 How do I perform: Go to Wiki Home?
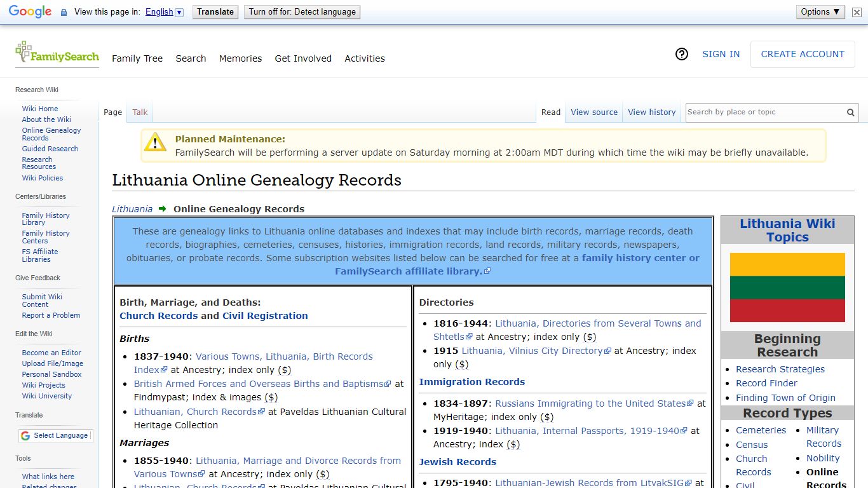(x=40, y=109)
